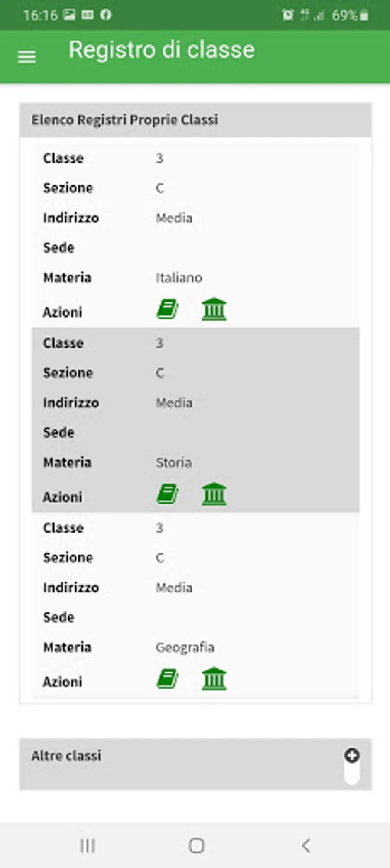Image resolution: width=390 pixels, height=868 pixels.
Task: Open the book register for Geografia
Action: click(167, 679)
